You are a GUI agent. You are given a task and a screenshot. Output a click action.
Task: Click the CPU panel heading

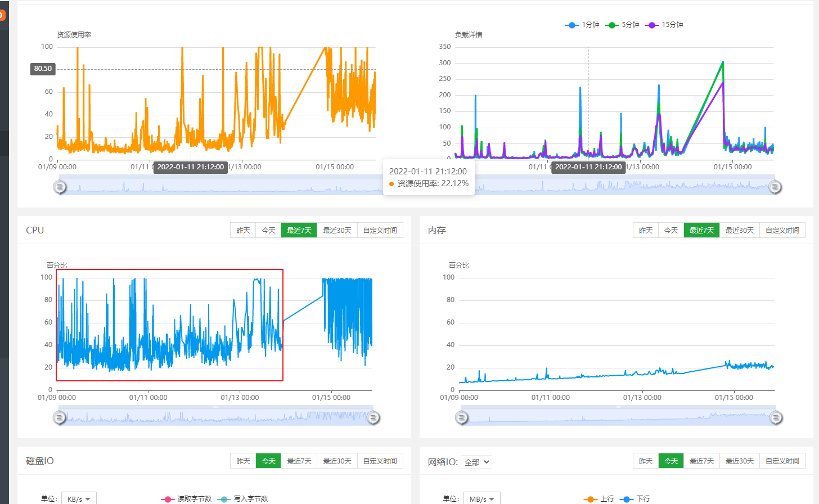(x=35, y=230)
